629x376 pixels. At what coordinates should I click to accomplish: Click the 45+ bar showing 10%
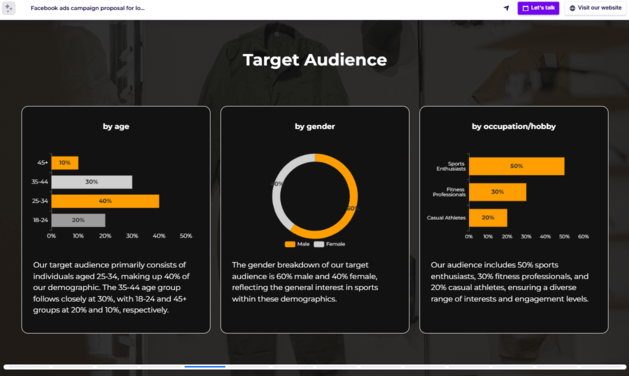pyautogui.click(x=65, y=163)
